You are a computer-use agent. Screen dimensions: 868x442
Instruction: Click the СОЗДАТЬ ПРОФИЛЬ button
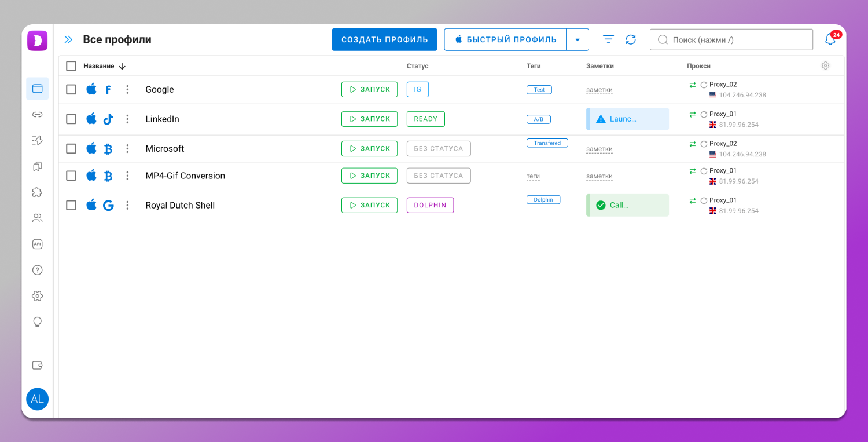(384, 40)
